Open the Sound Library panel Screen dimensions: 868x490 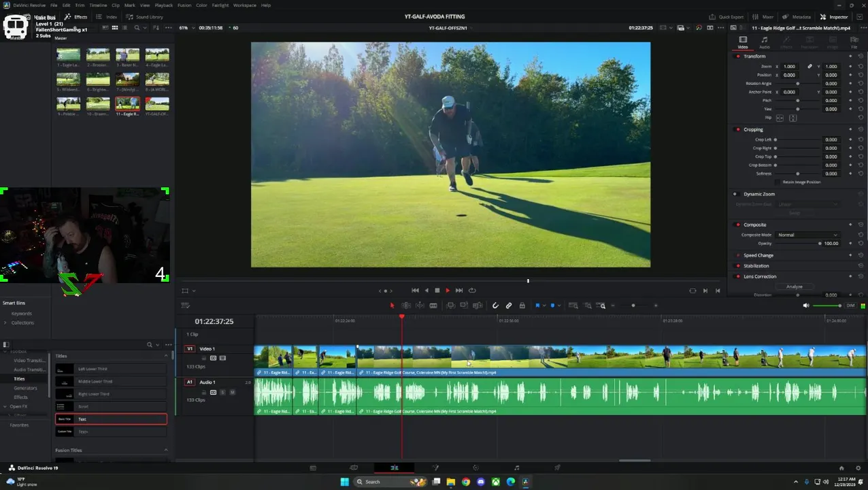coord(144,17)
